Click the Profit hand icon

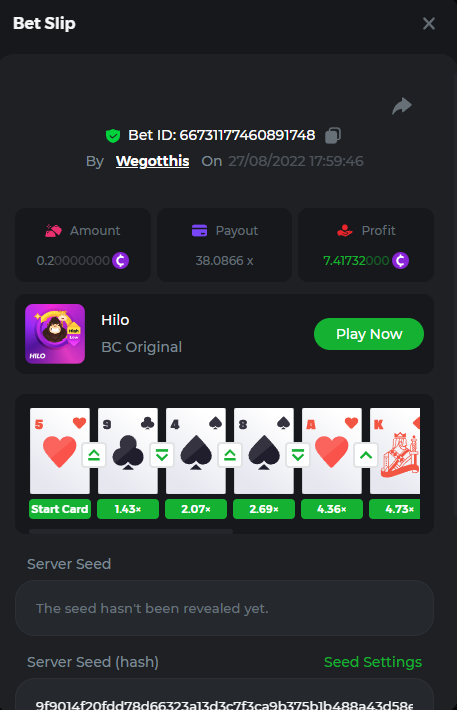345,230
